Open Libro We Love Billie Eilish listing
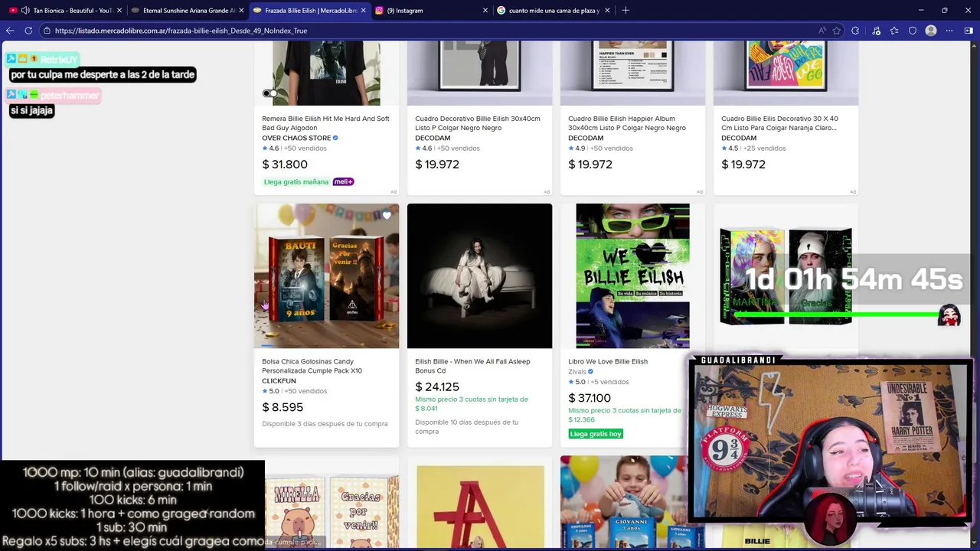This screenshot has width=980, height=551. (608, 361)
